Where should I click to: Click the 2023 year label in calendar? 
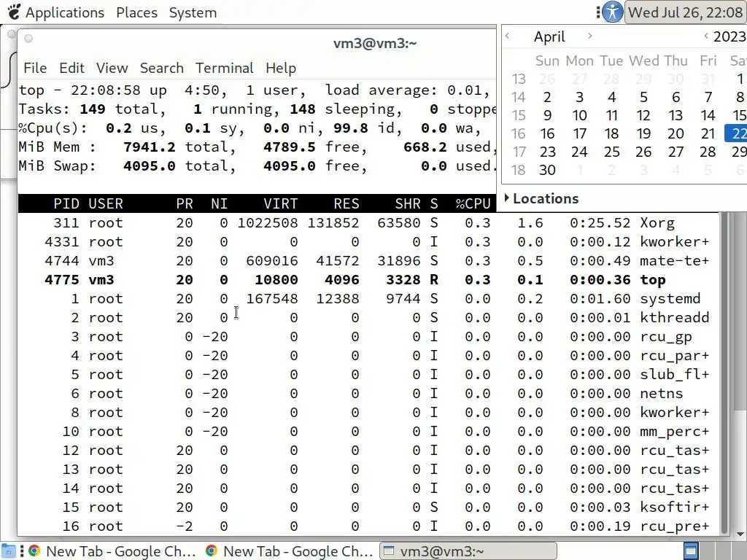pyautogui.click(x=729, y=36)
